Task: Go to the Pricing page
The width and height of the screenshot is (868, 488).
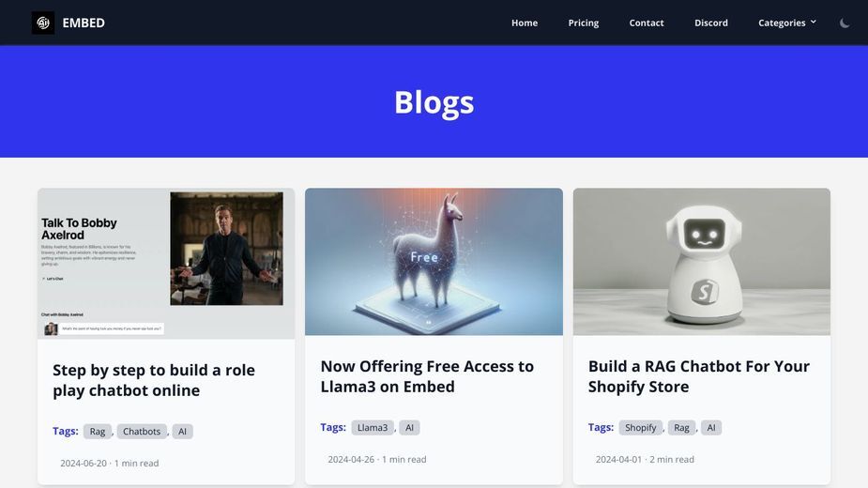Action: pos(584,23)
